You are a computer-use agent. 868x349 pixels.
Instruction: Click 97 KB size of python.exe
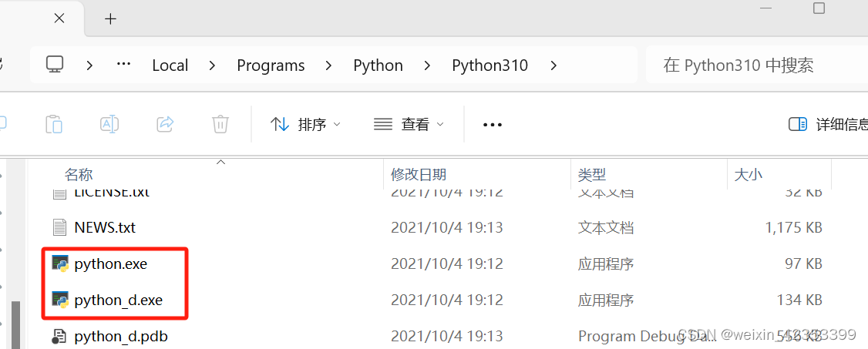click(803, 263)
